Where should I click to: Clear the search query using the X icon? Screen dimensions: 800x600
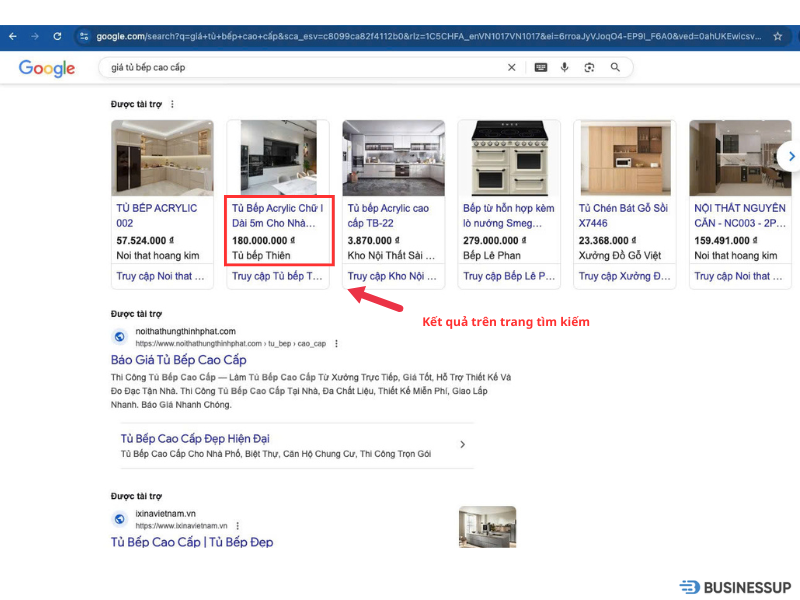512,67
